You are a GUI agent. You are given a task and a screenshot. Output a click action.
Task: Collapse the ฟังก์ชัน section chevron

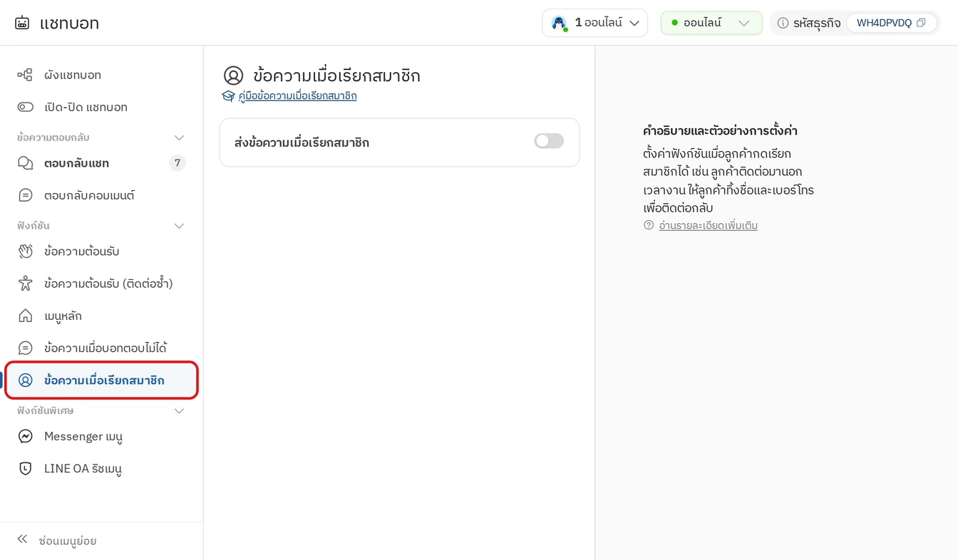click(179, 226)
